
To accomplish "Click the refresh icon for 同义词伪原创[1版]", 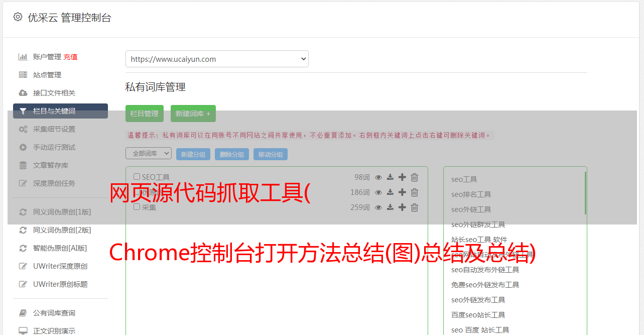I will (23, 212).
